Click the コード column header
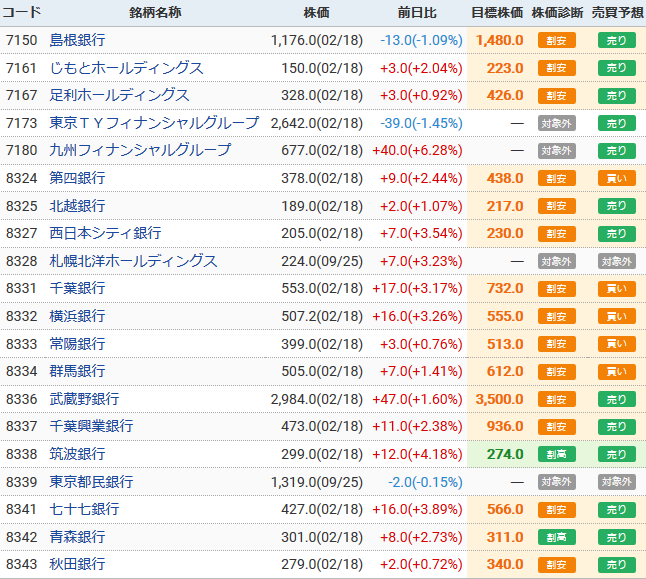646x579 pixels. click(x=21, y=12)
